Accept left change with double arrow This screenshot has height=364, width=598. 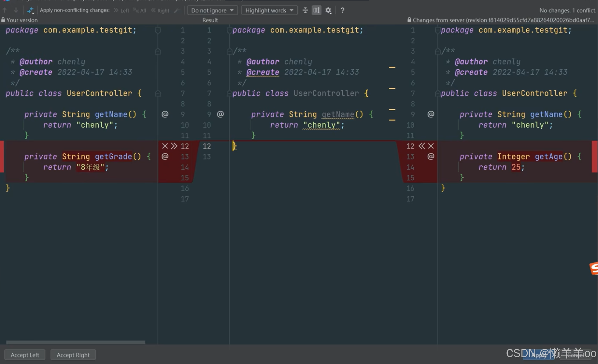tap(174, 146)
